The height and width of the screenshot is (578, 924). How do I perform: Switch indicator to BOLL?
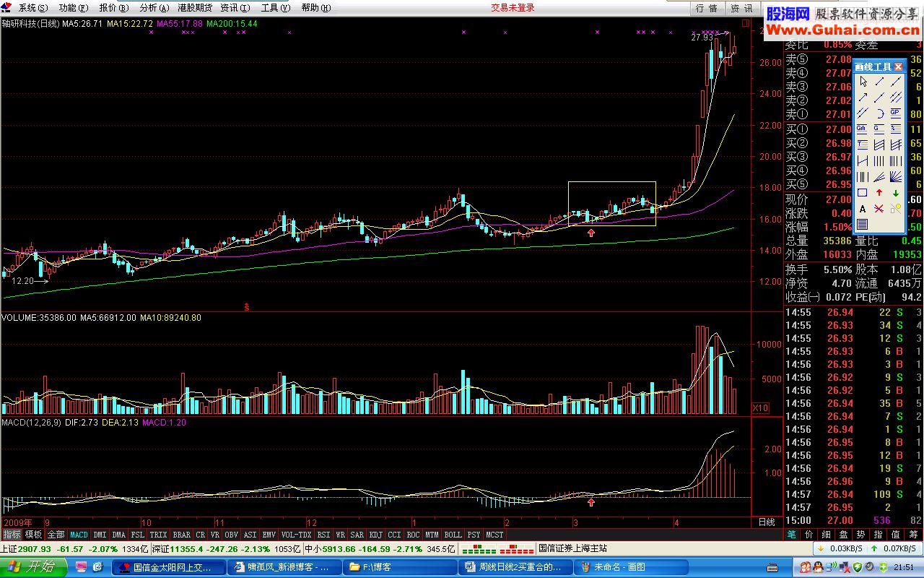click(x=453, y=535)
